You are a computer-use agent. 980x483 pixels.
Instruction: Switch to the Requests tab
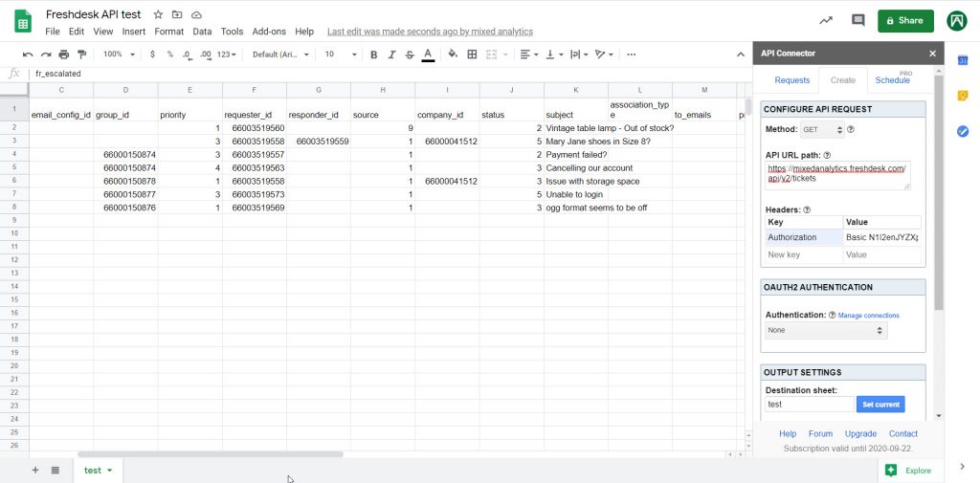coord(791,80)
